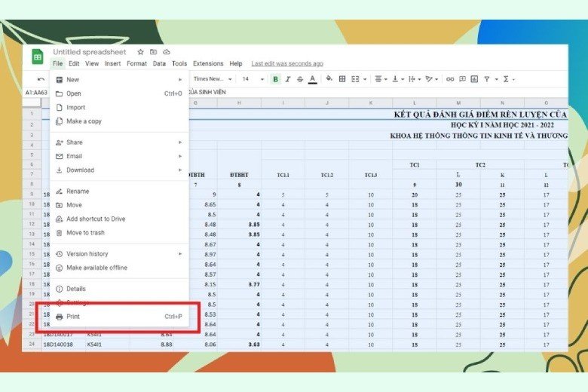Insert a chart via toolbar icon
Image resolution: width=588 pixels, height=392 pixels.
point(474,78)
